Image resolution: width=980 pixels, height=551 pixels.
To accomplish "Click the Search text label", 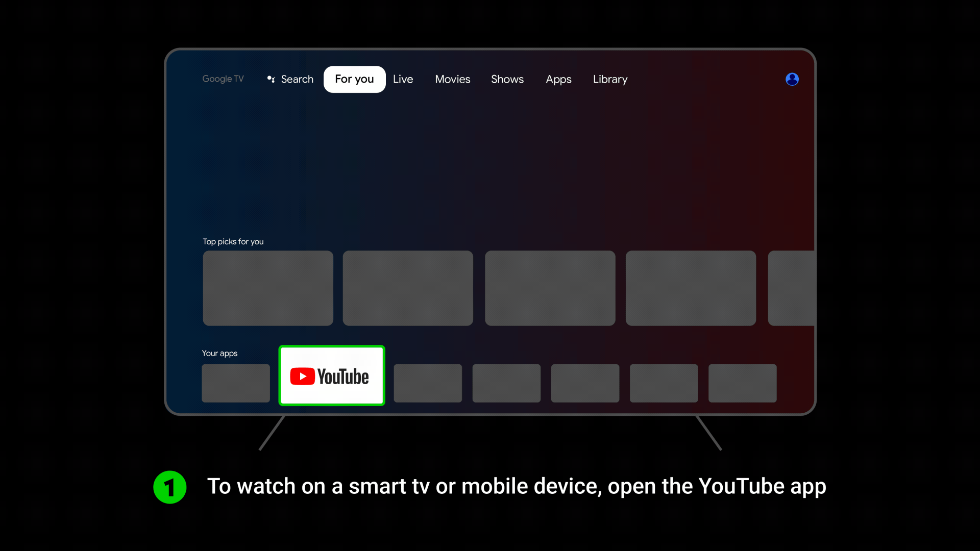I will click(297, 79).
